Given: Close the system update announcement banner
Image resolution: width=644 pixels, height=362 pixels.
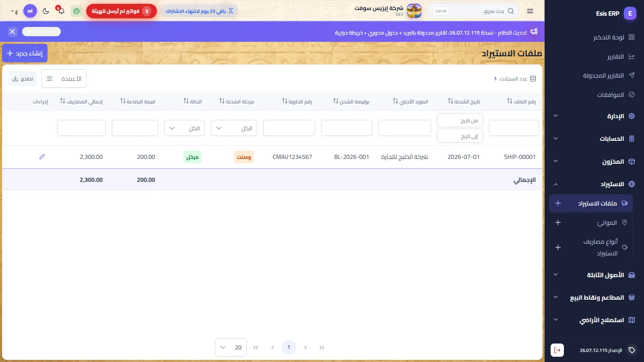Looking at the screenshot, I should (12, 31).
